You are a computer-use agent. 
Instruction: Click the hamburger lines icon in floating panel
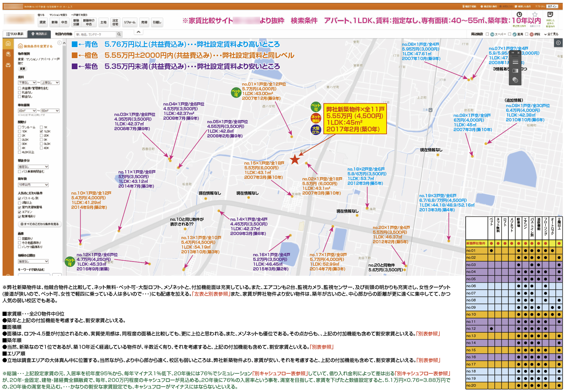pos(515,62)
